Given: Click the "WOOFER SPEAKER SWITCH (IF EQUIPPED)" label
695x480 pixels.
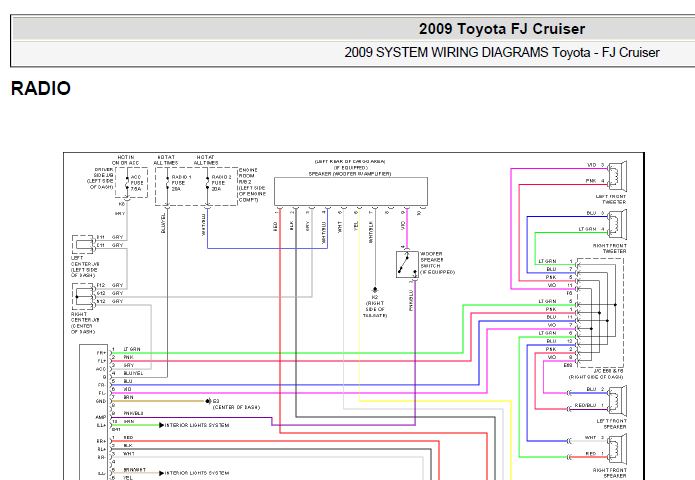Looking at the screenshot, I should pyautogui.click(x=437, y=263).
